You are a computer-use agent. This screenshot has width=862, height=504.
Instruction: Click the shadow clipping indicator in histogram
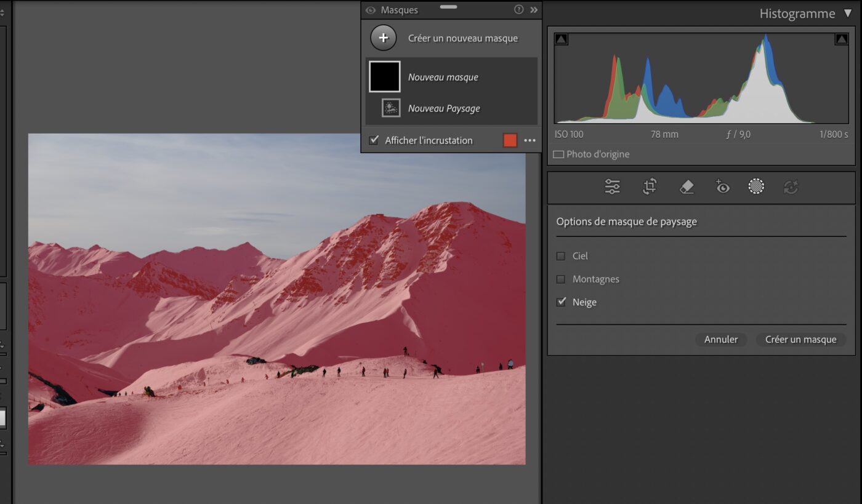pyautogui.click(x=562, y=40)
